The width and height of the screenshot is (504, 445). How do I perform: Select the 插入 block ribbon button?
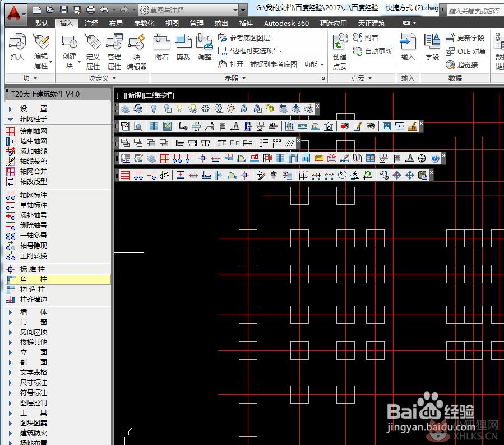coord(17,47)
